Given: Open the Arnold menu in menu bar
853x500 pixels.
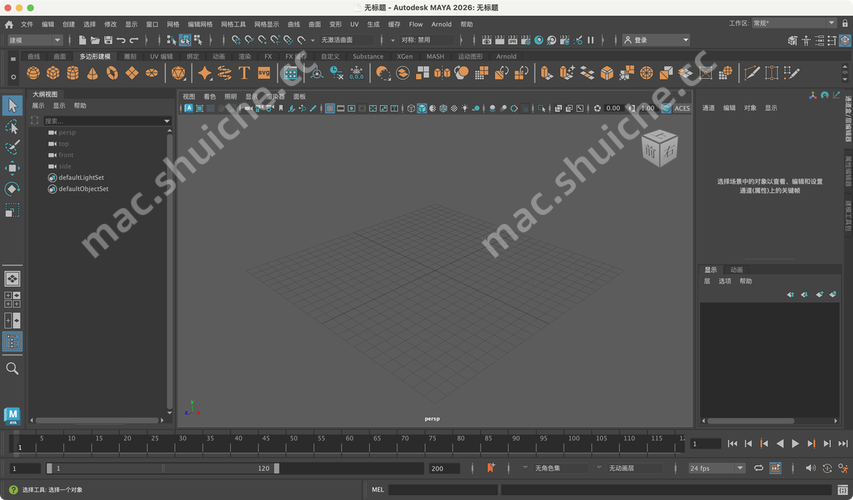Looking at the screenshot, I should (441, 24).
